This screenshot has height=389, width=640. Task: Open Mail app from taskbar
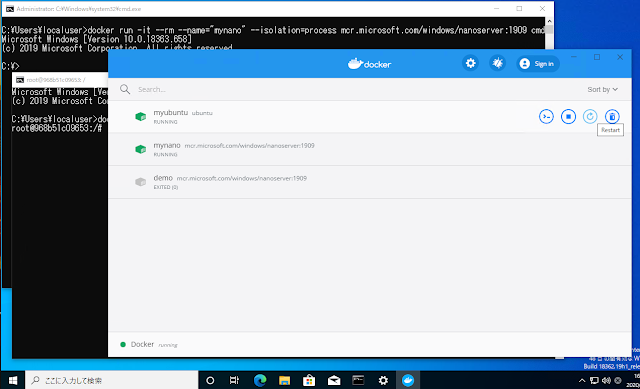(334, 380)
